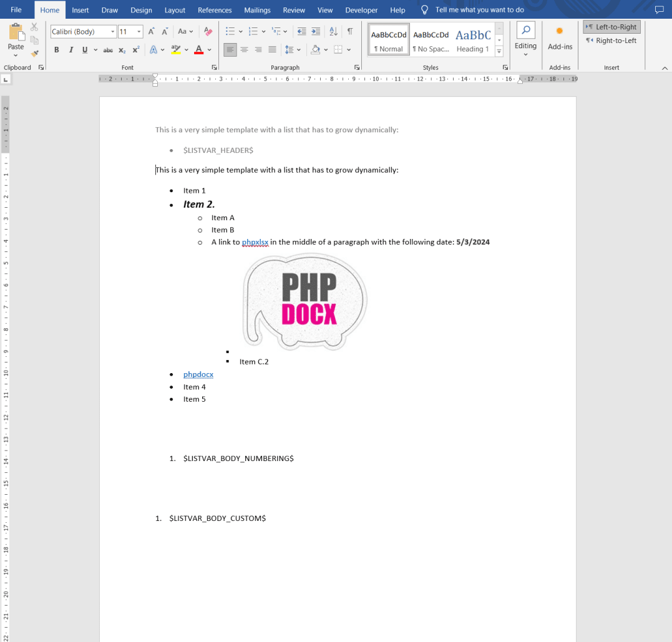Open the font size dropdown
This screenshot has height=642, width=672.
click(139, 32)
